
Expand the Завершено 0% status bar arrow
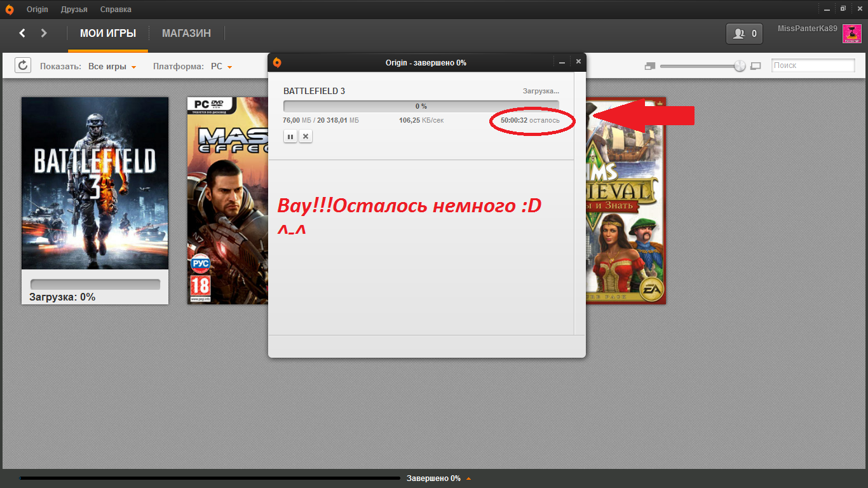coord(469,478)
